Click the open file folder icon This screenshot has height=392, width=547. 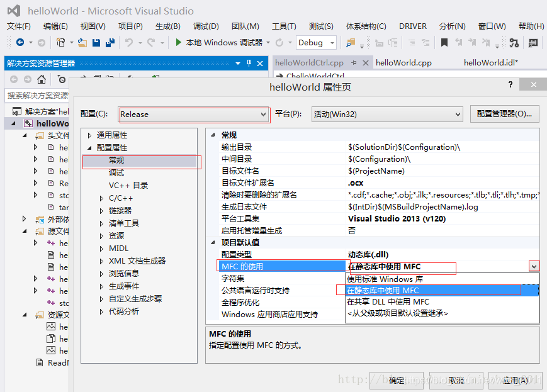(x=82, y=43)
